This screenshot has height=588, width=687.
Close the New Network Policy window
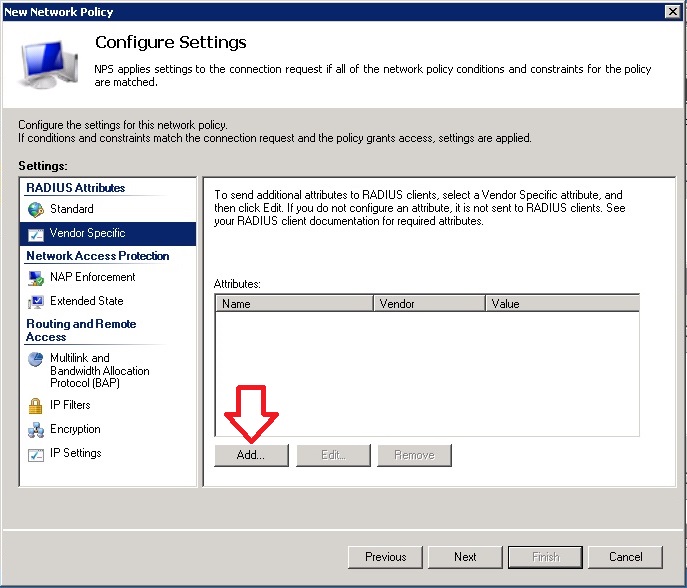point(673,12)
